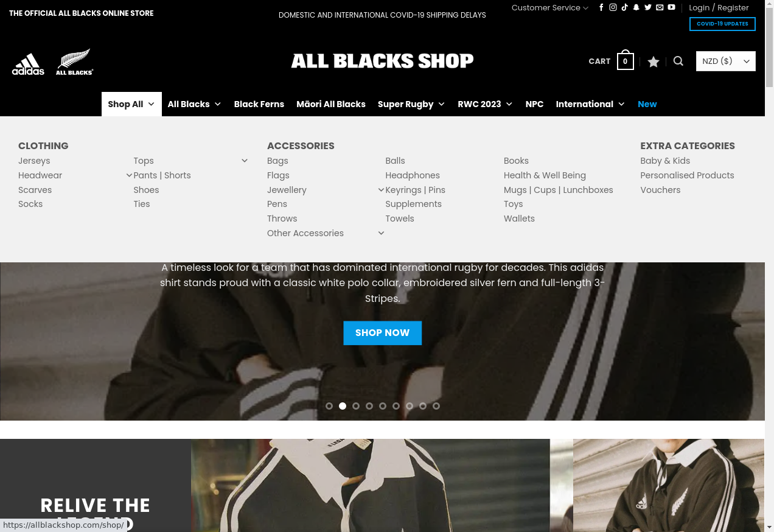Expand the Customer Service dropdown
The height and width of the screenshot is (532, 774).
[550, 7]
